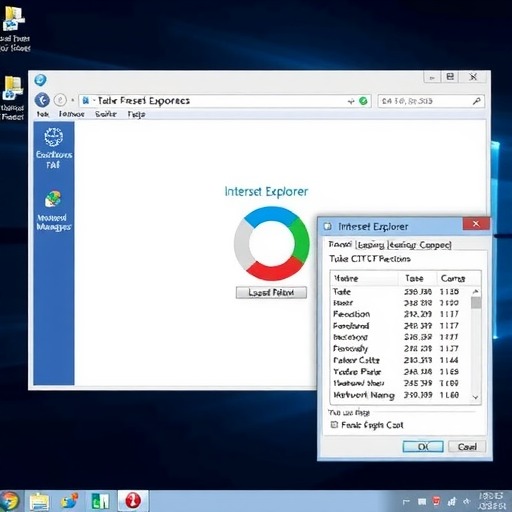Click the red circular taskbar icon

133,501
